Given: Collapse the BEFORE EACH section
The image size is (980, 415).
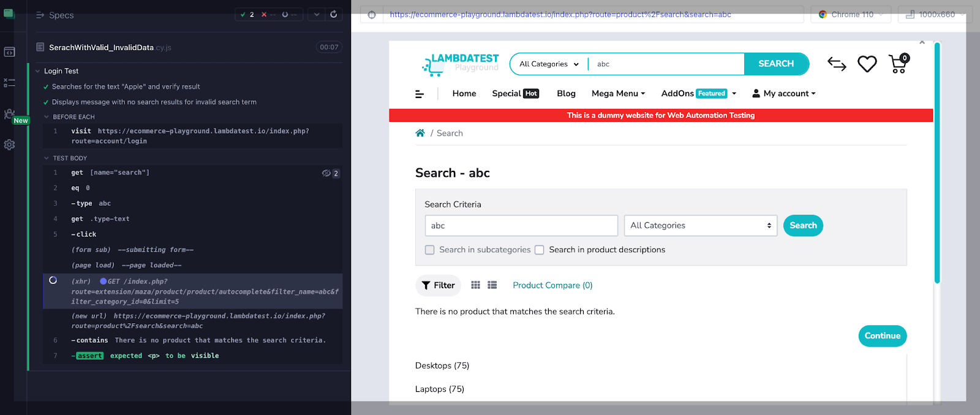Looking at the screenshot, I should pyautogui.click(x=47, y=117).
